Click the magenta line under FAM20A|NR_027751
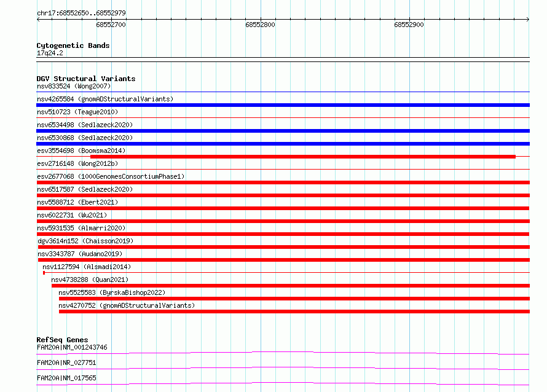The image size is (547, 392). 283,368
